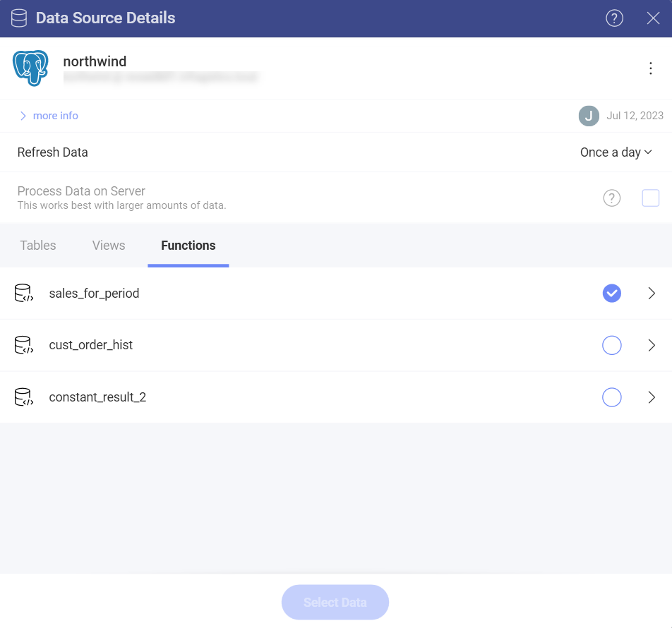
Task: Deselect the sales_for_period radio button
Action: [x=611, y=293]
